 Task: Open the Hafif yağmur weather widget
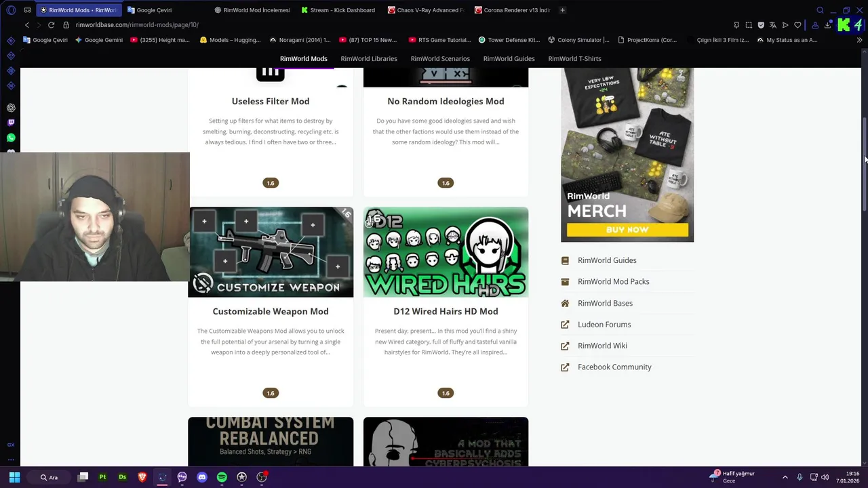coord(732,477)
